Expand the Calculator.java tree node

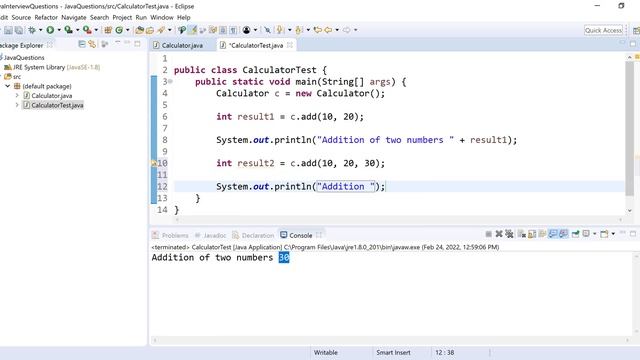point(17,96)
